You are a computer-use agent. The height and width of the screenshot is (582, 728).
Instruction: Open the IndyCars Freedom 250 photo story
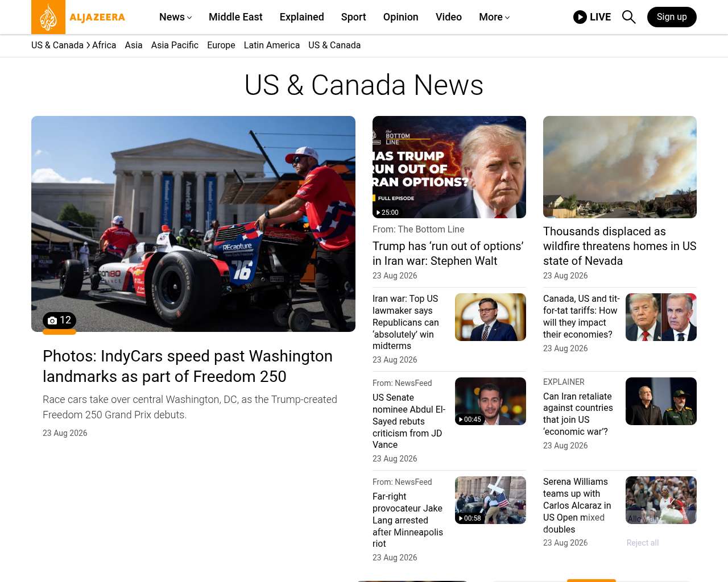(188, 366)
